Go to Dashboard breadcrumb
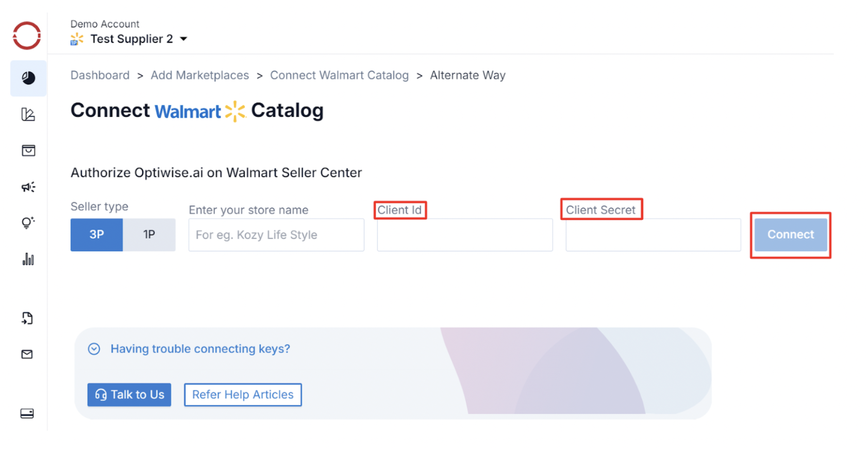This screenshot has height=449, width=868. (x=100, y=75)
